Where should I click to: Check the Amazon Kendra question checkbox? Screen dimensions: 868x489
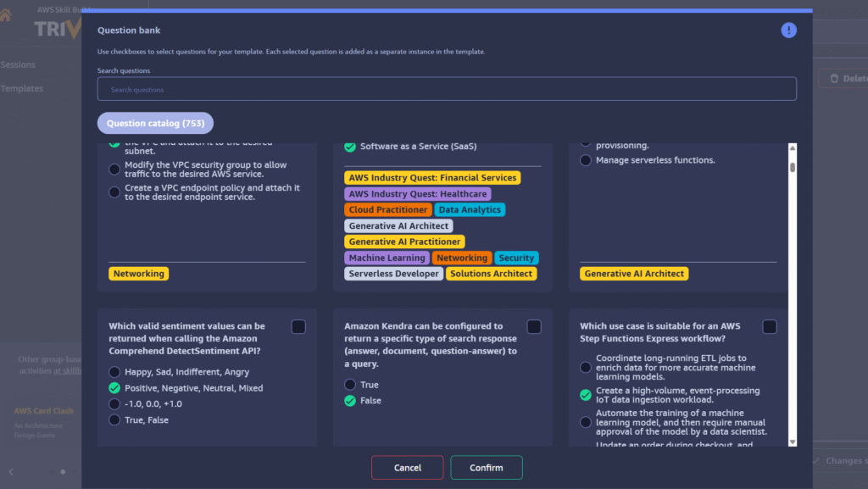pyautogui.click(x=534, y=327)
